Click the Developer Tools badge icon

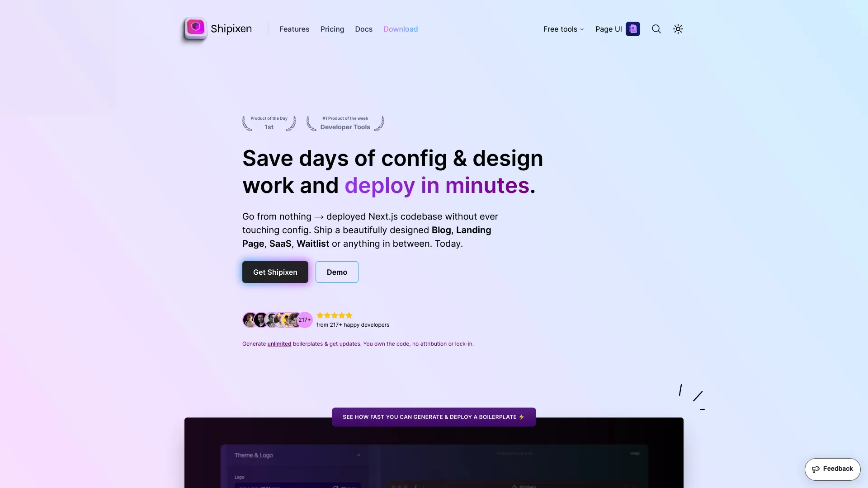(345, 123)
